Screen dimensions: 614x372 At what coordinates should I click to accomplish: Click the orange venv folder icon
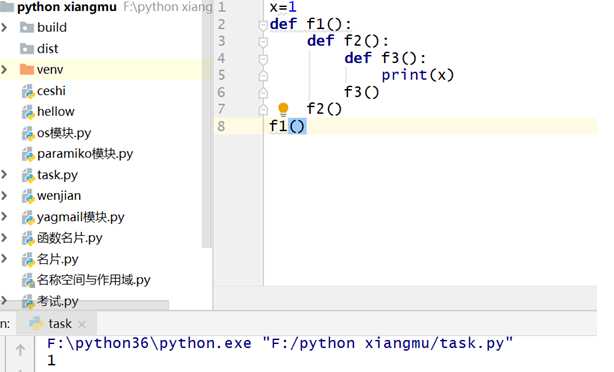tap(27, 70)
